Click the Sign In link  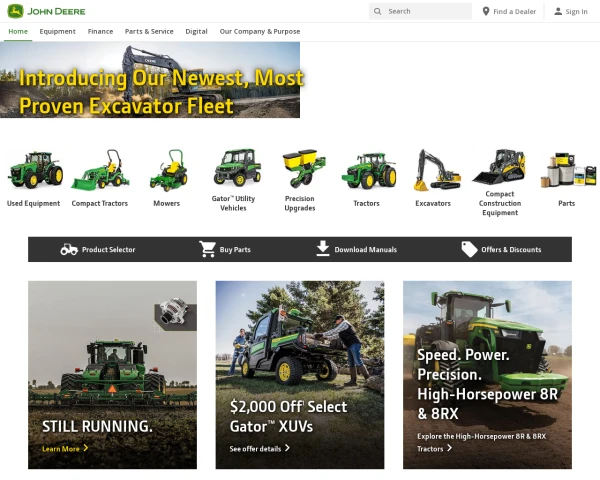[x=571, y=11]
